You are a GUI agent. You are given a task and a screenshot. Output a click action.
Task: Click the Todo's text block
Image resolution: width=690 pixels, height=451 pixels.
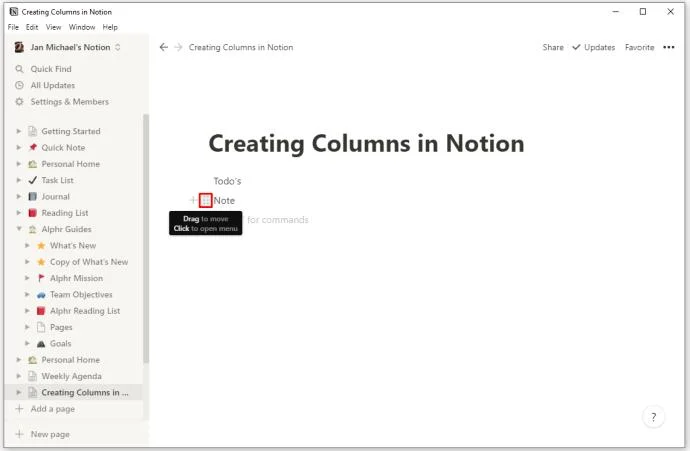[x=228, y=181]
